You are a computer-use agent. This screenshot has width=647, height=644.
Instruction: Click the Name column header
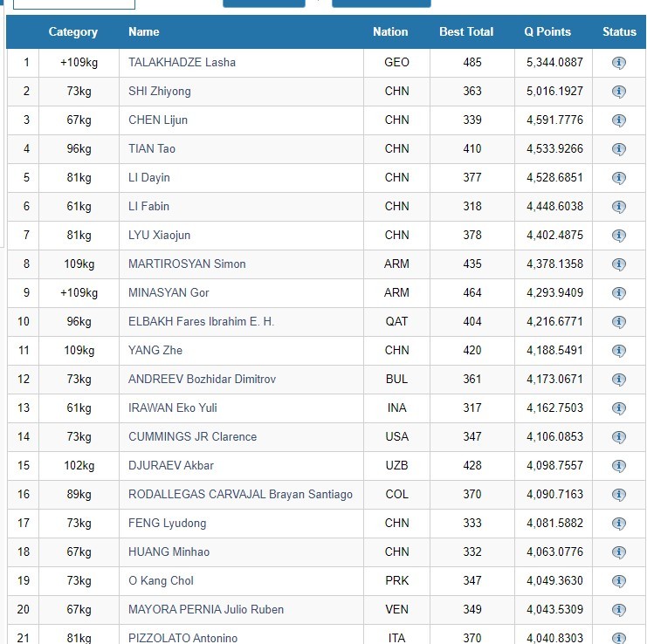point(144,31)
